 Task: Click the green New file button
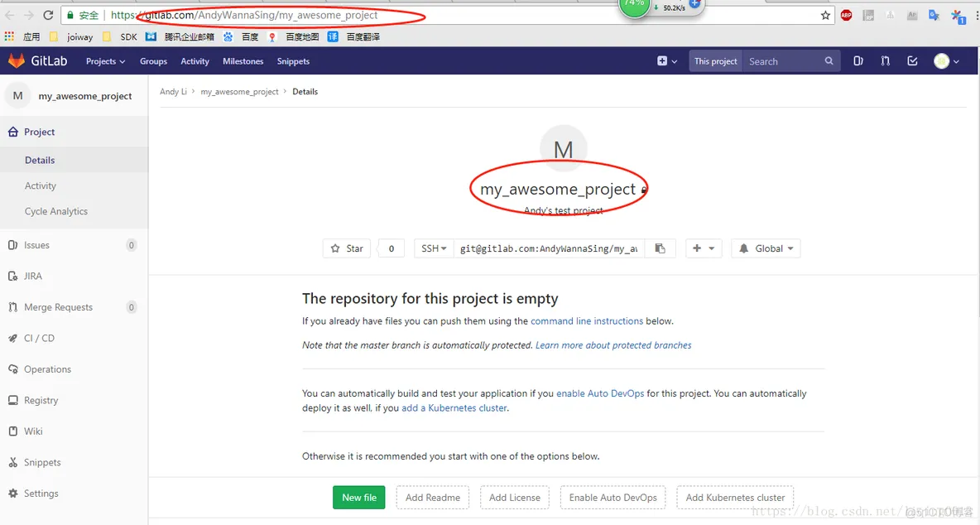coord(358,498)
